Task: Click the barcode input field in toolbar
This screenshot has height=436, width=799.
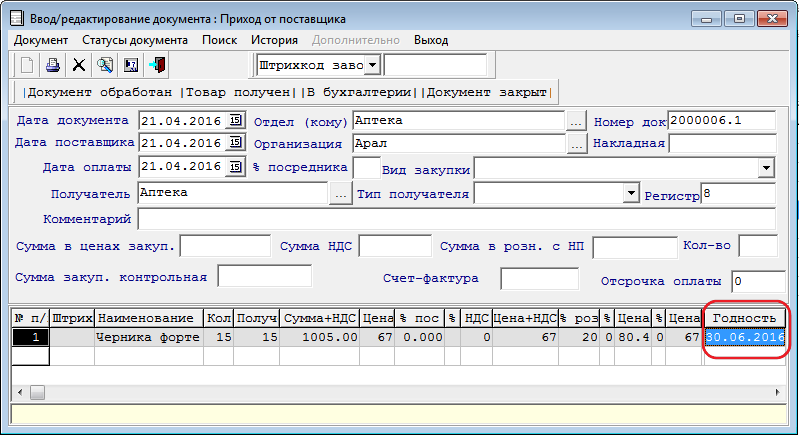Action: [435, 65]
